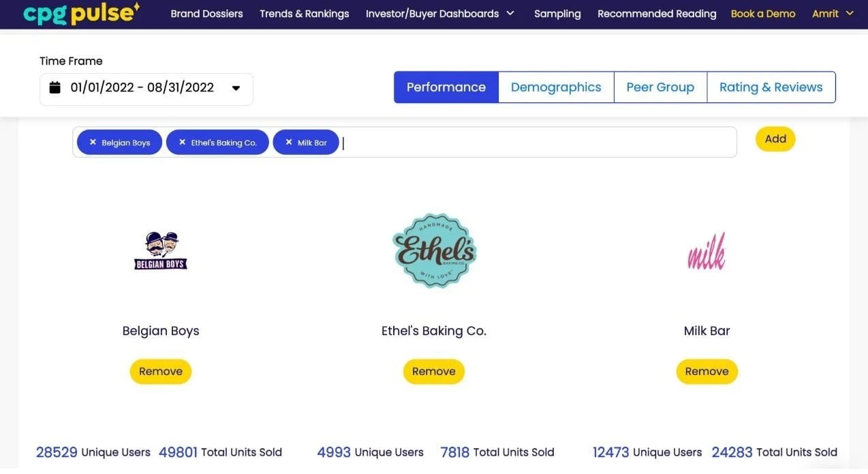Screen dimensions: 868x474
Task: Switch to the Peer Group tab
Action: [x=660, y=87]
